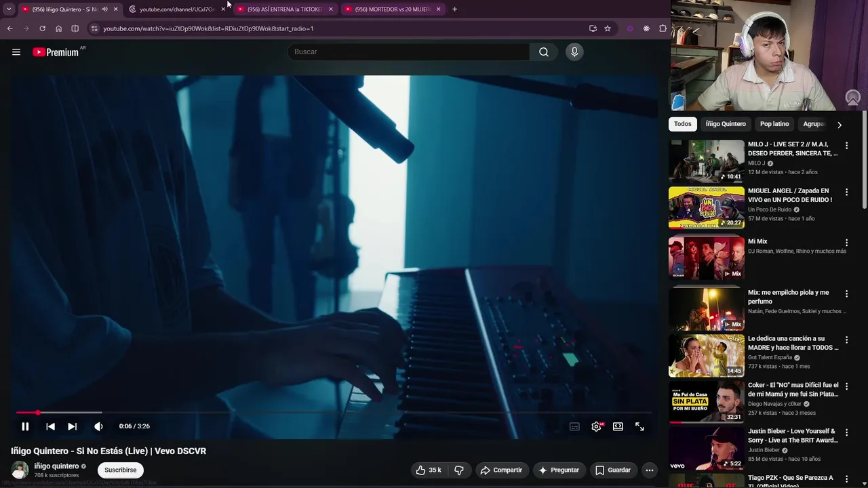Open iñigo quintero channel avatar
Screen dimensions: 868x488
20,470
